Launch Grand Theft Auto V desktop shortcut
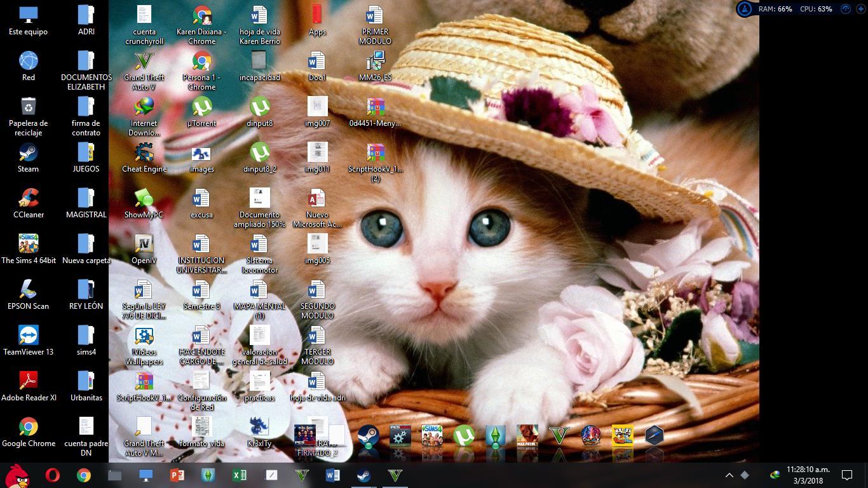The height and width of the screenshot is (488, 868). pyautogui.click(x=144, y=71)
